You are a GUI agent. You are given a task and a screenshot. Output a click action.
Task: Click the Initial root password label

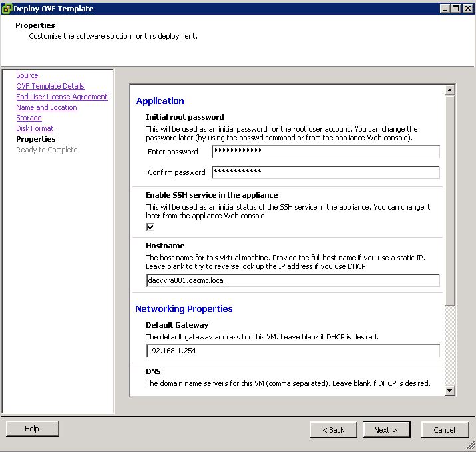(185, 117)
